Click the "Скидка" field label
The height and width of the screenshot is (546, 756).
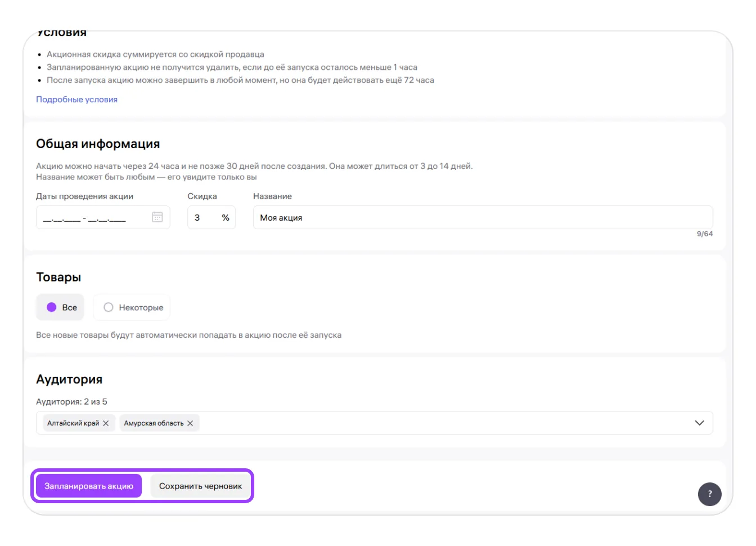[x=202, y=196]
